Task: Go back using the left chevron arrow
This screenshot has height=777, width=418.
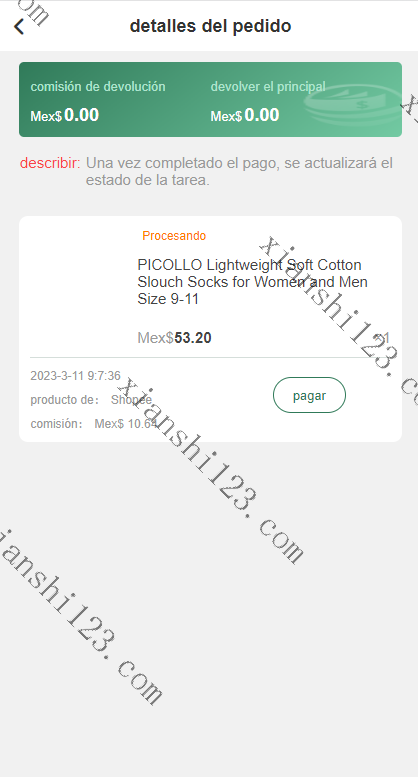Action: pos(19,26)
